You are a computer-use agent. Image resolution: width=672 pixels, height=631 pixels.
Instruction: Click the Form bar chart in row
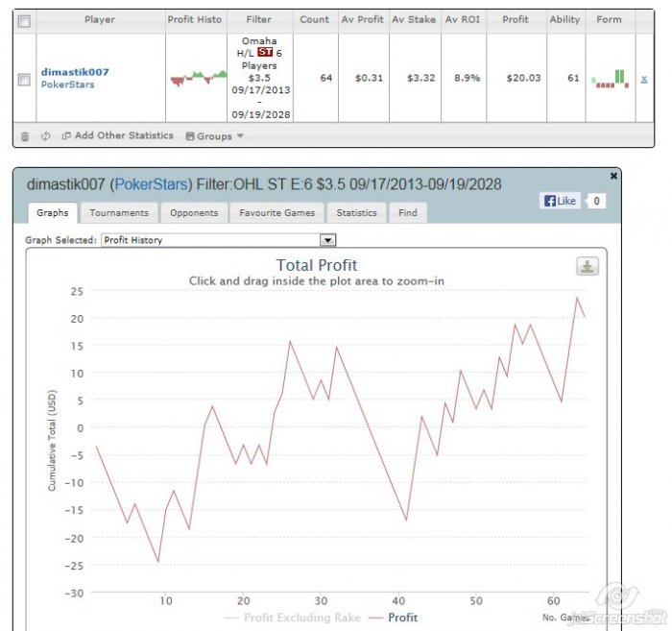click(x=611, y=79)
